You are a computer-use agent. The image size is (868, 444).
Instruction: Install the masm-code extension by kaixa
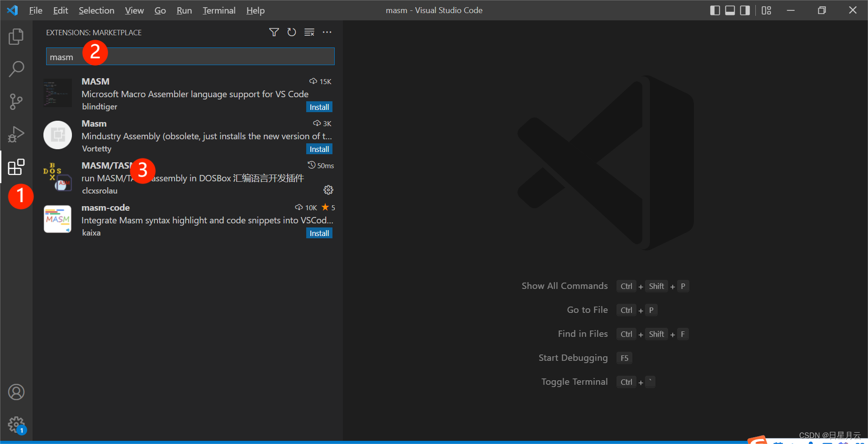coord(319,233)
